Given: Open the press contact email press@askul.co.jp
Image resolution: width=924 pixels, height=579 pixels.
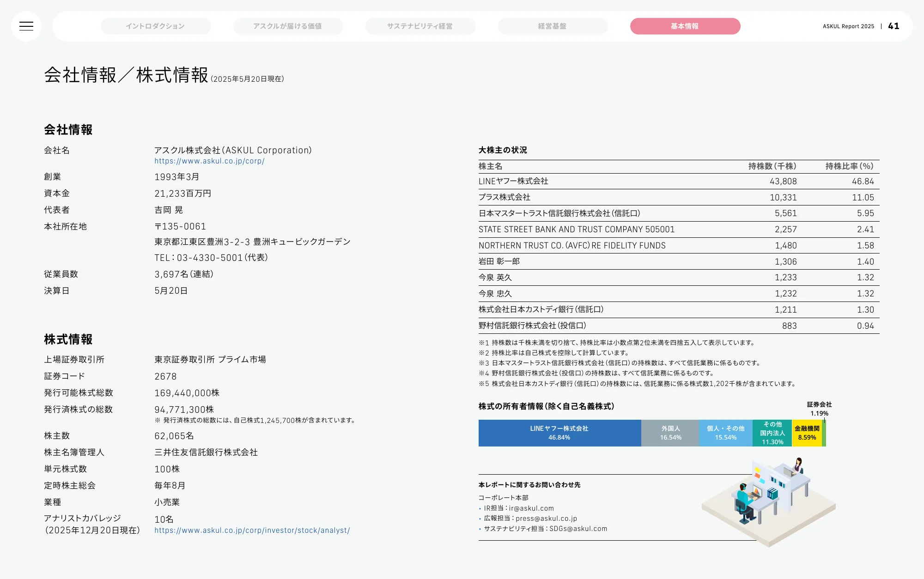Looking at the screenshot, I should coord(547,519).
